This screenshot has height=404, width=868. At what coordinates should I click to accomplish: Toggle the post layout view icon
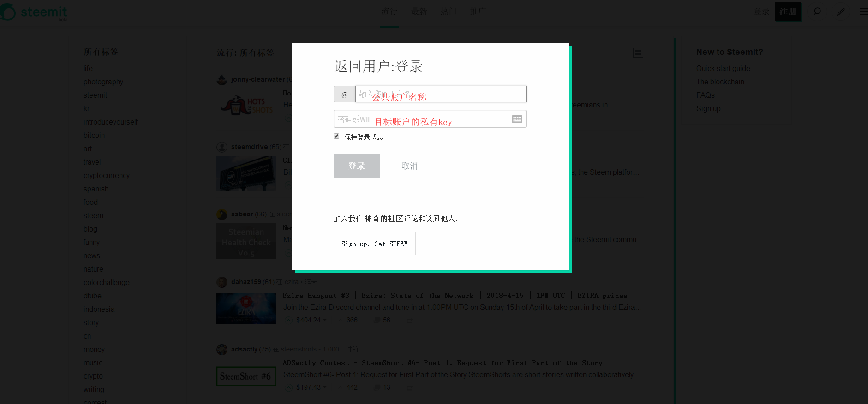tap(638, 53)
